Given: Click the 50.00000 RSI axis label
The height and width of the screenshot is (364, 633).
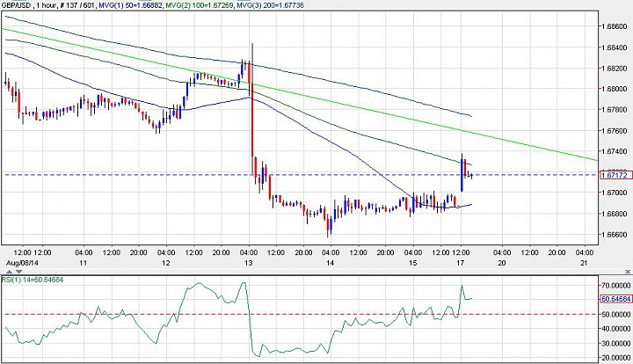Looking at the screenshot, I should 615,314.
